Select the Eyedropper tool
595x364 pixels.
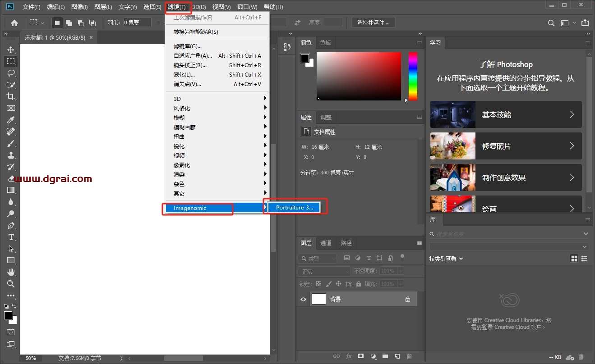[x=11, y=120]
